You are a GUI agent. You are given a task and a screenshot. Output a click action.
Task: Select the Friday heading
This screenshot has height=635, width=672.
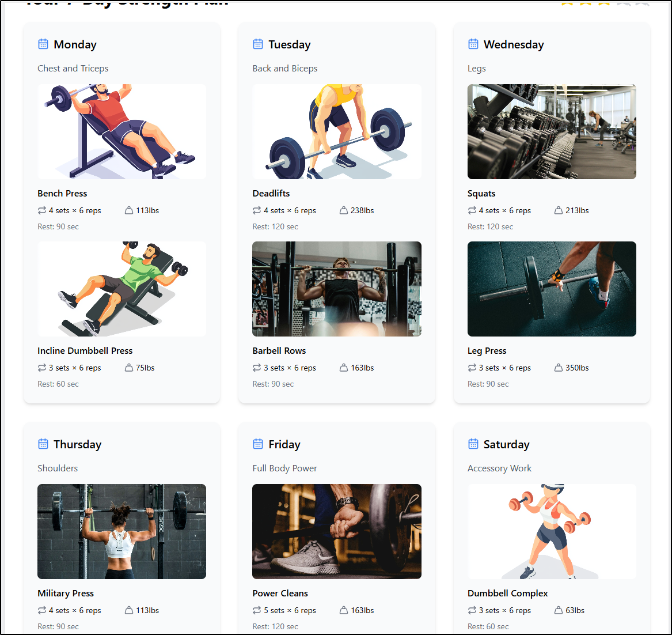coord(284,444)
